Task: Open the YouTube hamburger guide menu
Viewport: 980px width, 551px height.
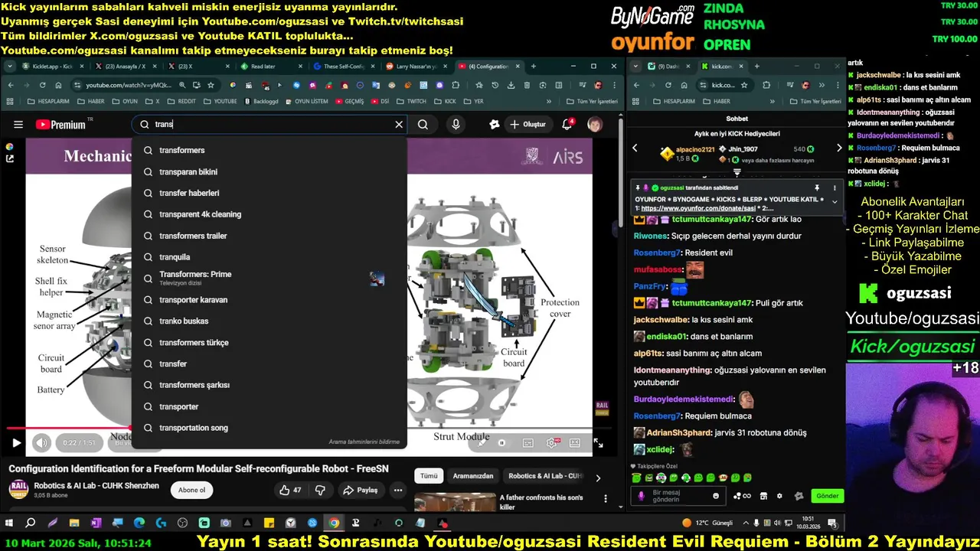Action: point(18,124)
